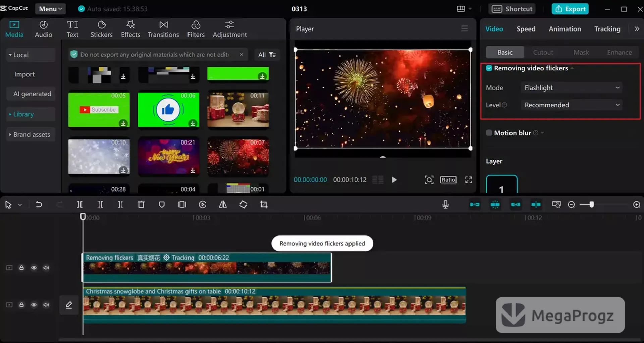Open the All filter dropdown
This screenshot has width=644, height=343.
[x=267, y=55]
